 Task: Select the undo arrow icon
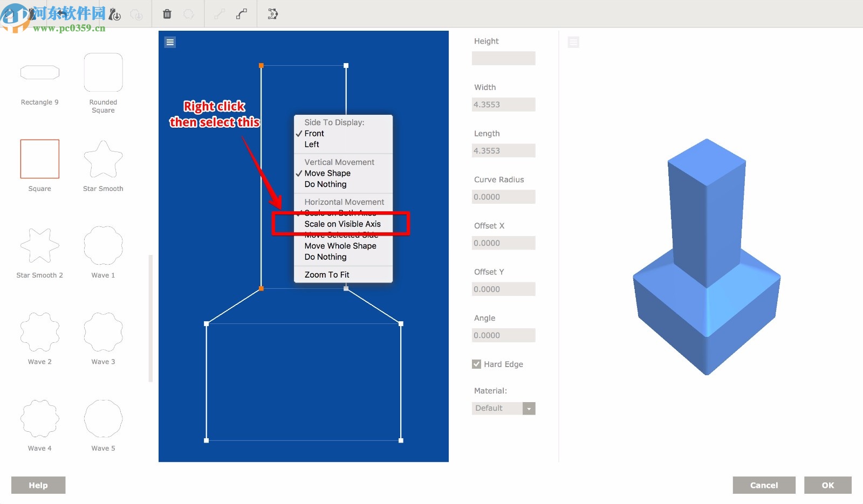pyautogui.click(x=62, y=13)
